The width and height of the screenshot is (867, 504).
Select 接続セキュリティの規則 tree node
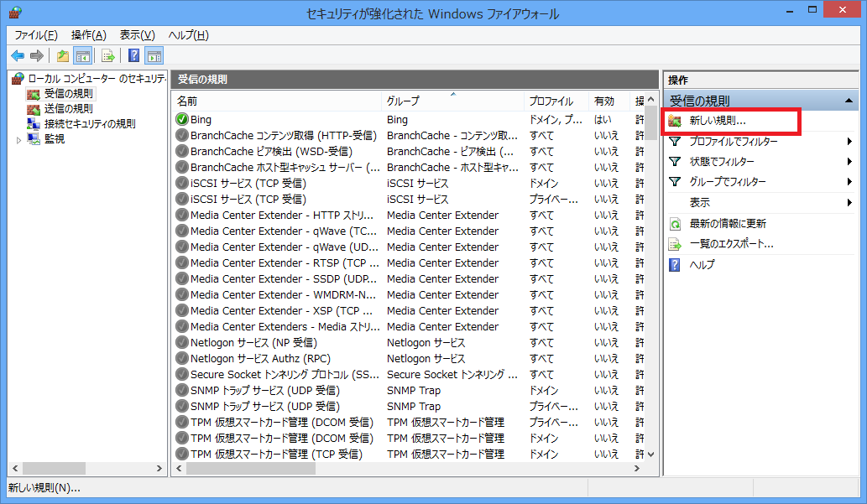(89, 124)
